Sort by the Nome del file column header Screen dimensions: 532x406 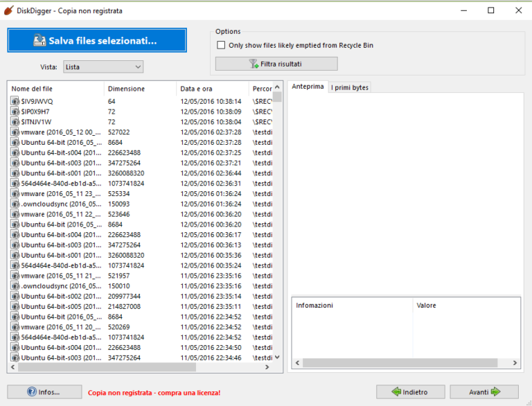tap(57, 89)
